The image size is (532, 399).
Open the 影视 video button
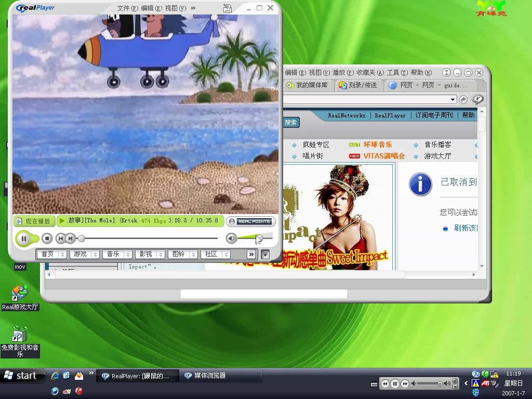(146, 254)
